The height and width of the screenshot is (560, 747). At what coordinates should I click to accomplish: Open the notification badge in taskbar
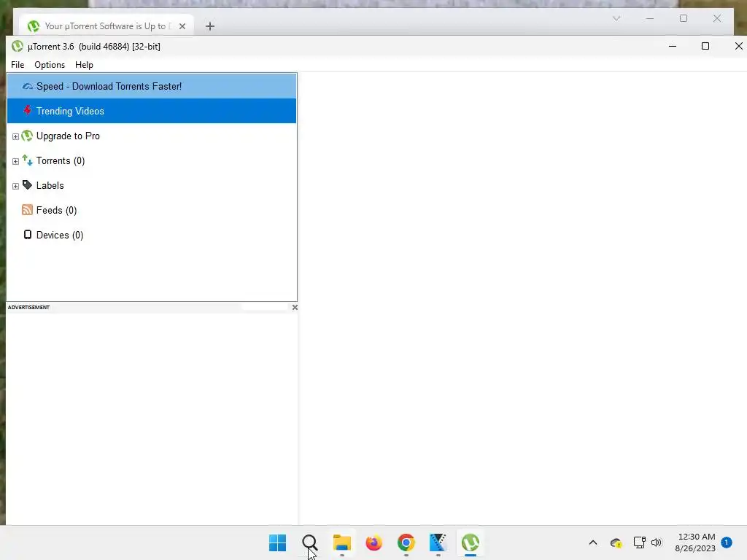727,542
